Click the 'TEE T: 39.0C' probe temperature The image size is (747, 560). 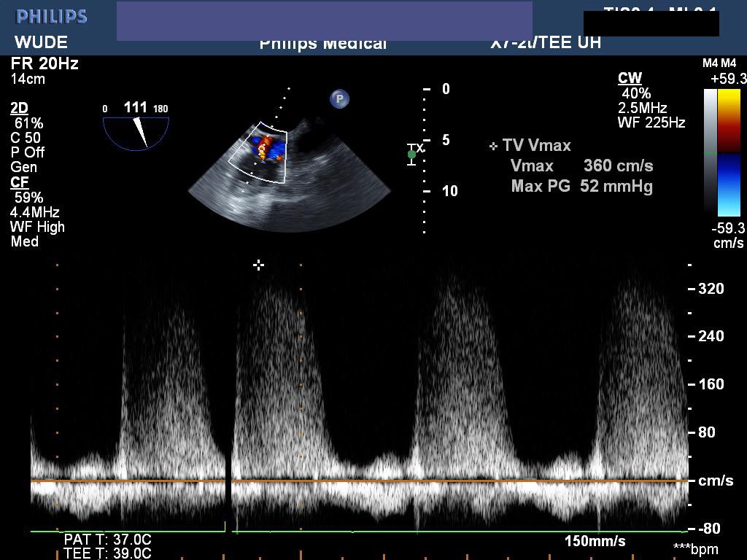tap(108, 553)
